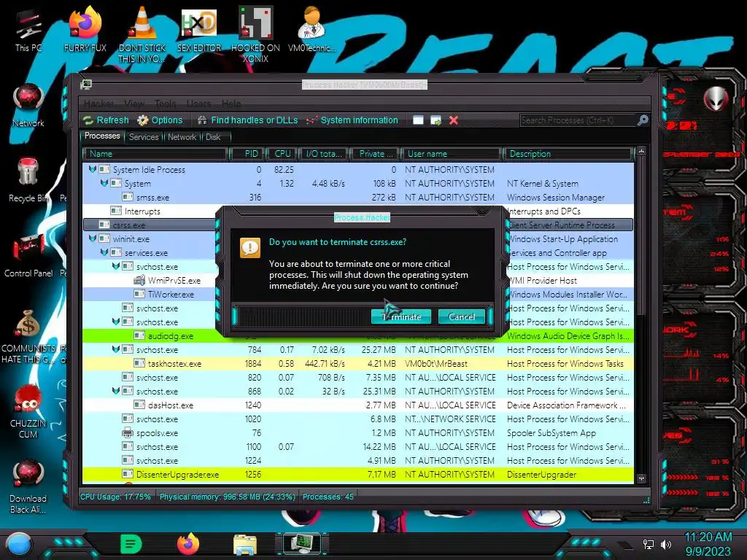Open the Tools menu

[x=165, y=104]
